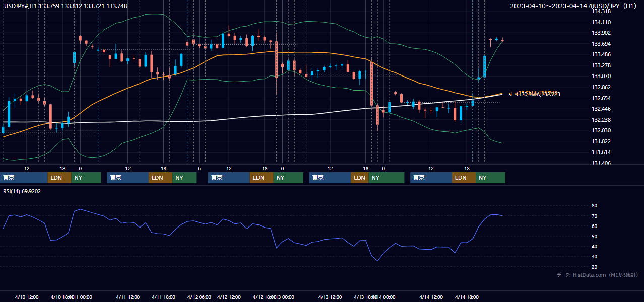The height and width of the screenshot is (302, 644).
Task: Select the 132.862 price axis label
Action: tap(602, 87)
